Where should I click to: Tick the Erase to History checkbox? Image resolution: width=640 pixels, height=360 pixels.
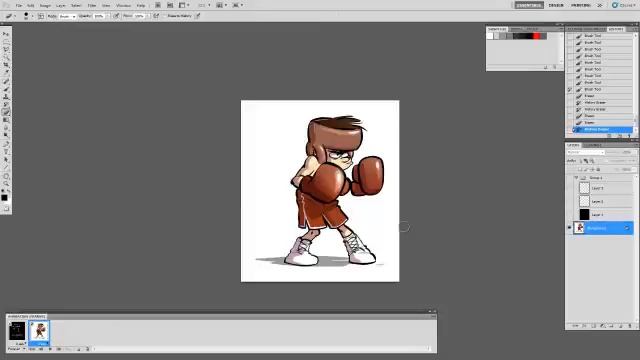pyautogui.click(x=165, y=16)
